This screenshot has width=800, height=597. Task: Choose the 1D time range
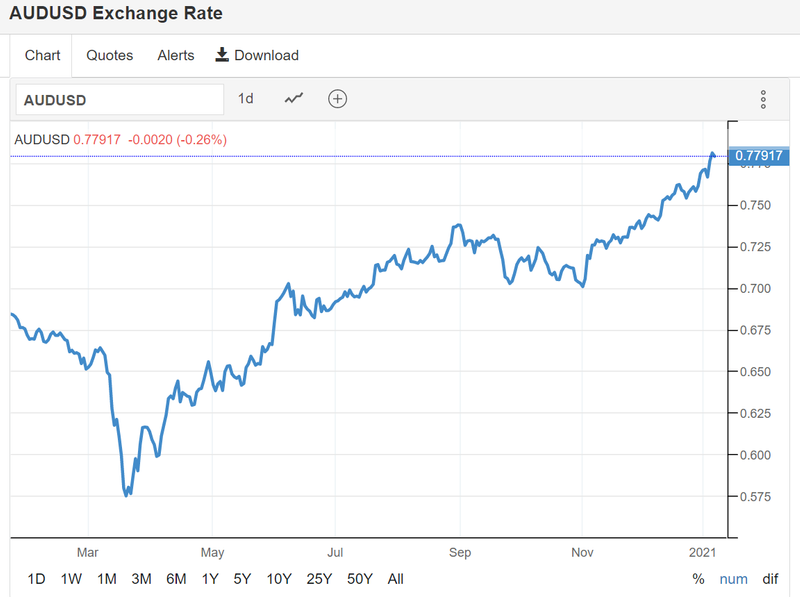[36, 578]
